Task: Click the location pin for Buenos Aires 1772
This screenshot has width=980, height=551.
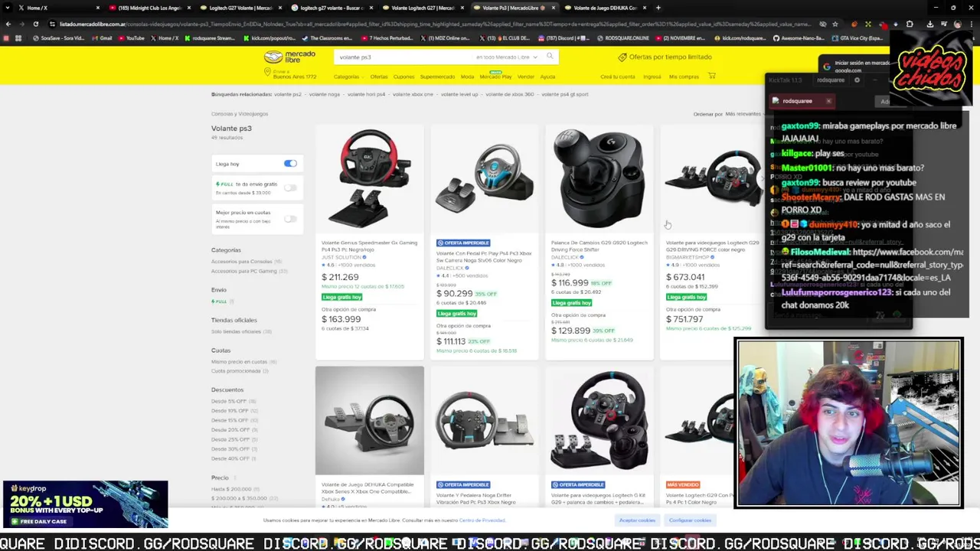Action: coord(268,73)
